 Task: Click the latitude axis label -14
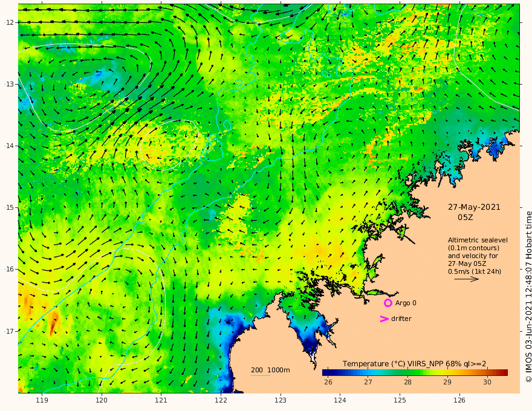9,146
